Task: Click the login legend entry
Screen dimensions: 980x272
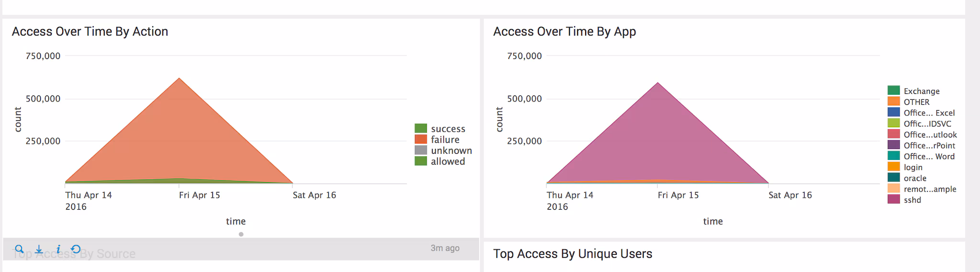Action: pyautogui.click(x=913, y=167)
